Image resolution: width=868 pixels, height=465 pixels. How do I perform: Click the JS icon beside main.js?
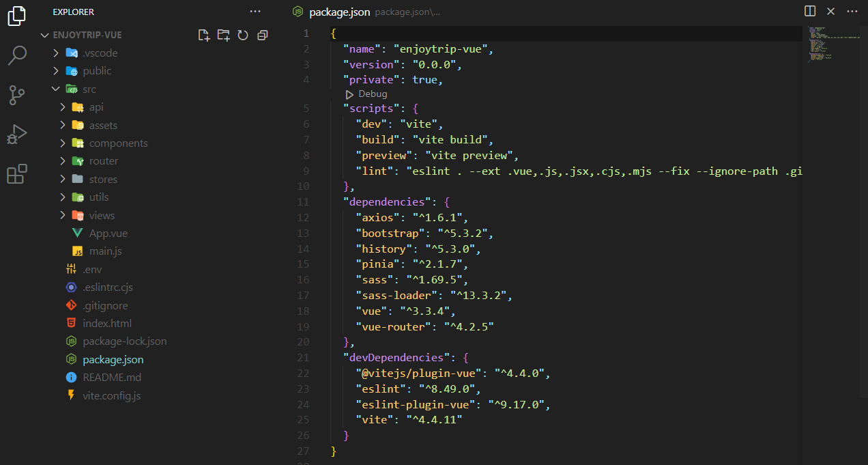pyautogui.click(x=77, y=251)
